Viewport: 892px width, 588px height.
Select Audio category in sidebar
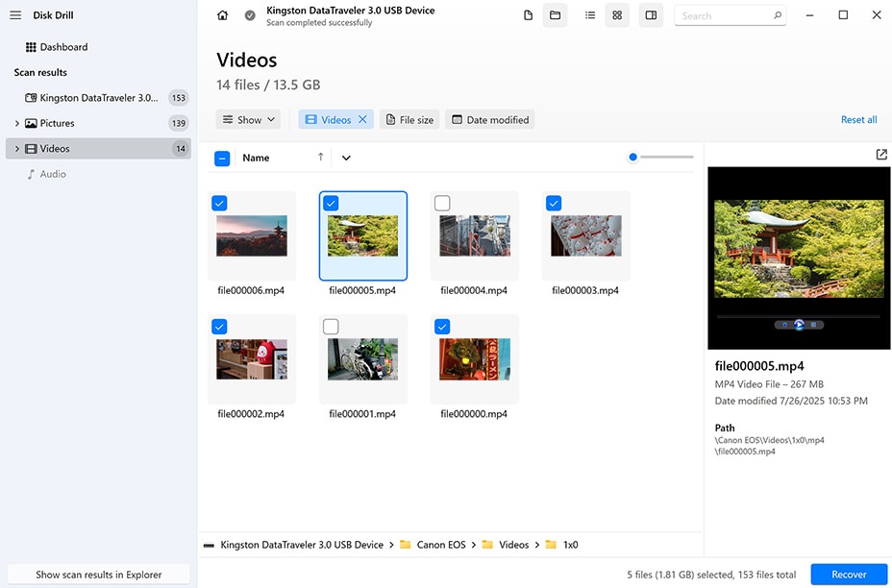[53, 174]
